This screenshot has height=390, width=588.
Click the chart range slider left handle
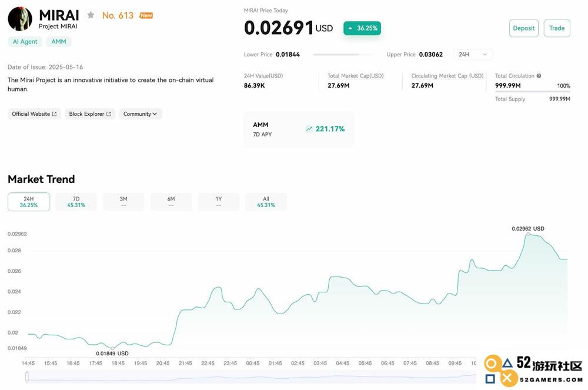(27, 377)
